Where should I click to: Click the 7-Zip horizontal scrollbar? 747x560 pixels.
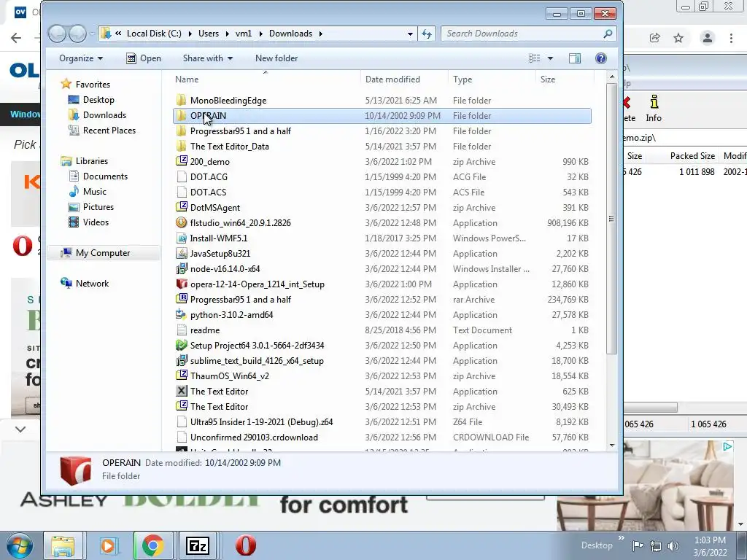pos(651,408)
